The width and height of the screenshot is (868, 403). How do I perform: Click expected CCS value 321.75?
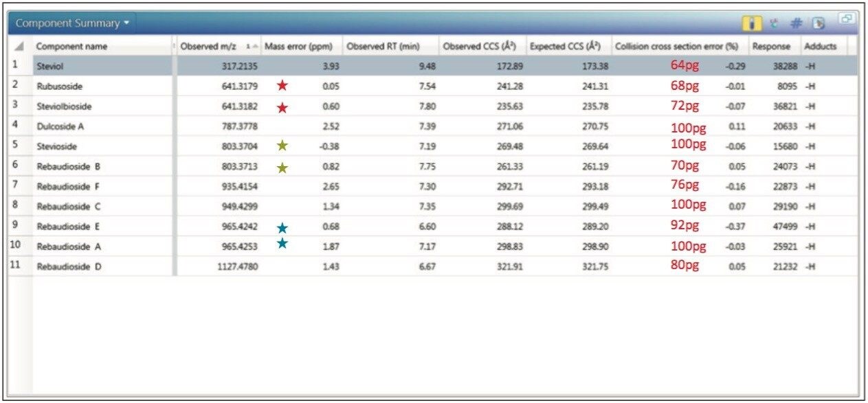[594, 267]
